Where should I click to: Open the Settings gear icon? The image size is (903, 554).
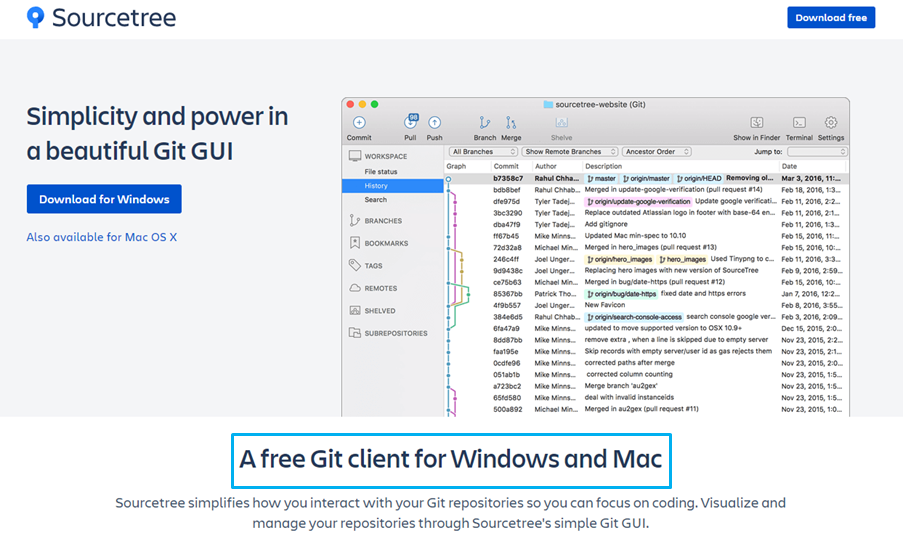830,122
